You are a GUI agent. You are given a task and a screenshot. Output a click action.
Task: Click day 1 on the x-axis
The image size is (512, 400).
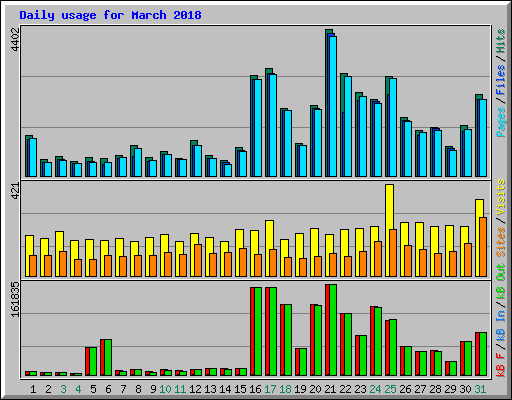[x=33, y=389]
